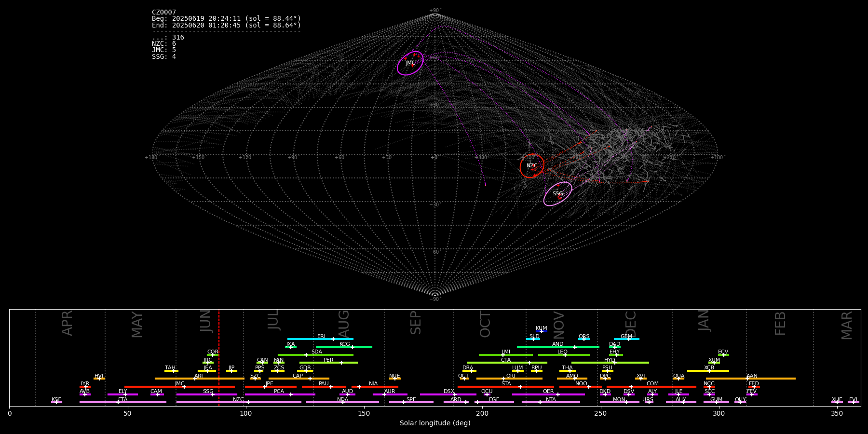Click the PER shower label in timeline
Screen dimensions: 868x434
click(x=328, y=360)
